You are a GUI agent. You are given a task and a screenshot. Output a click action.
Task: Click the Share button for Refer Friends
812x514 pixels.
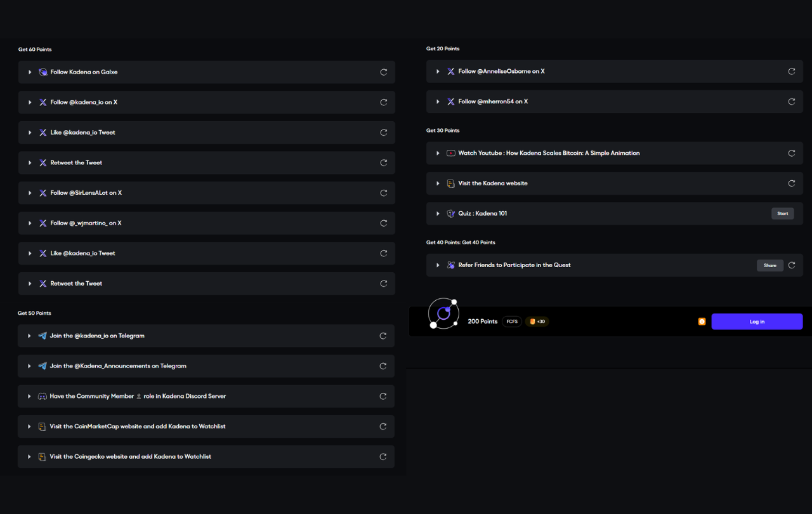click(x=769, y=265)
